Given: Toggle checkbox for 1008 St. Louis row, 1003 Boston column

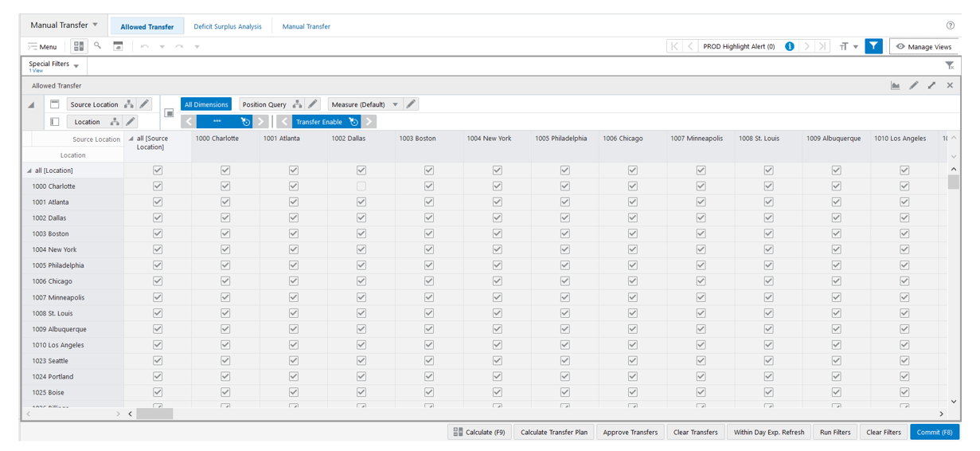Looking at the screenshot, I should click(x=429, y=313).
